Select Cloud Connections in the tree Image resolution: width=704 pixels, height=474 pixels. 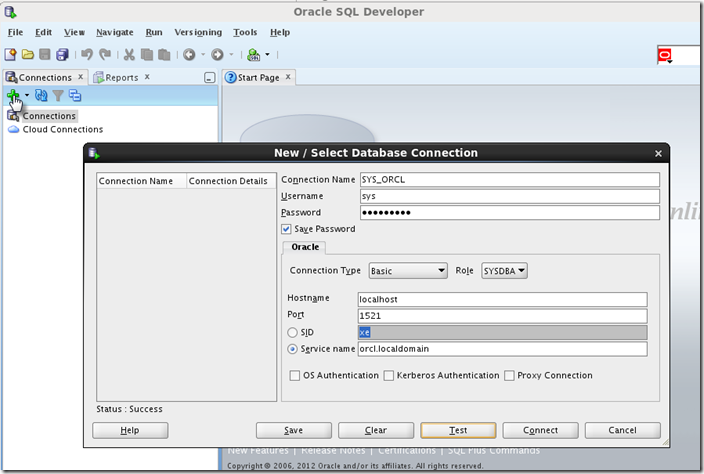[x=62, y=129]
